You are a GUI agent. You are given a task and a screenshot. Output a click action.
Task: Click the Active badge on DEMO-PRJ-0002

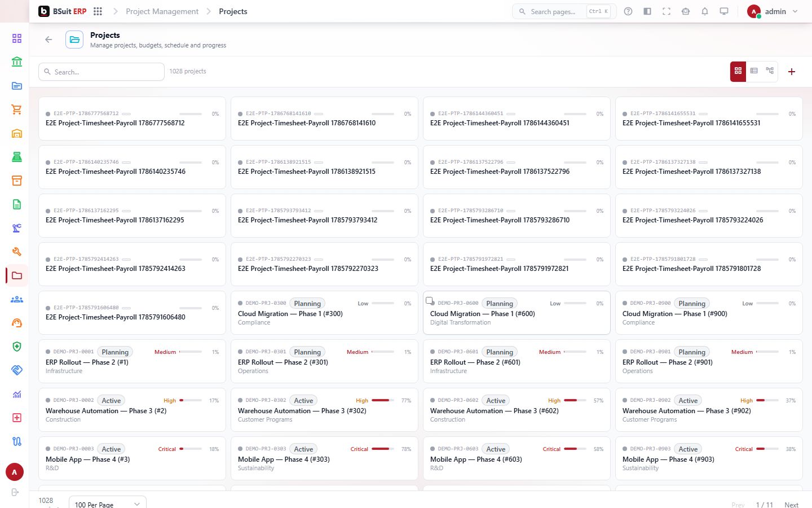111,401
